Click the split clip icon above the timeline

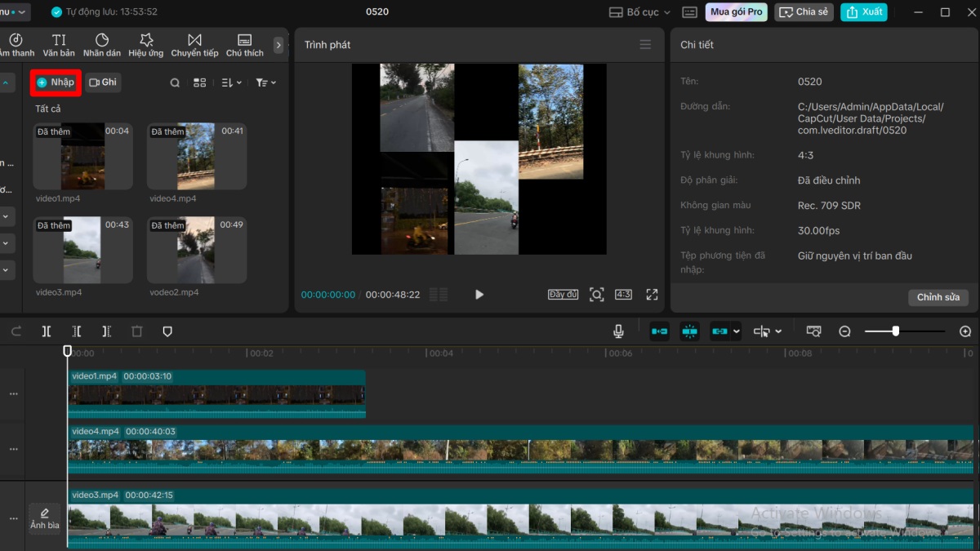[x=47, y=331]
